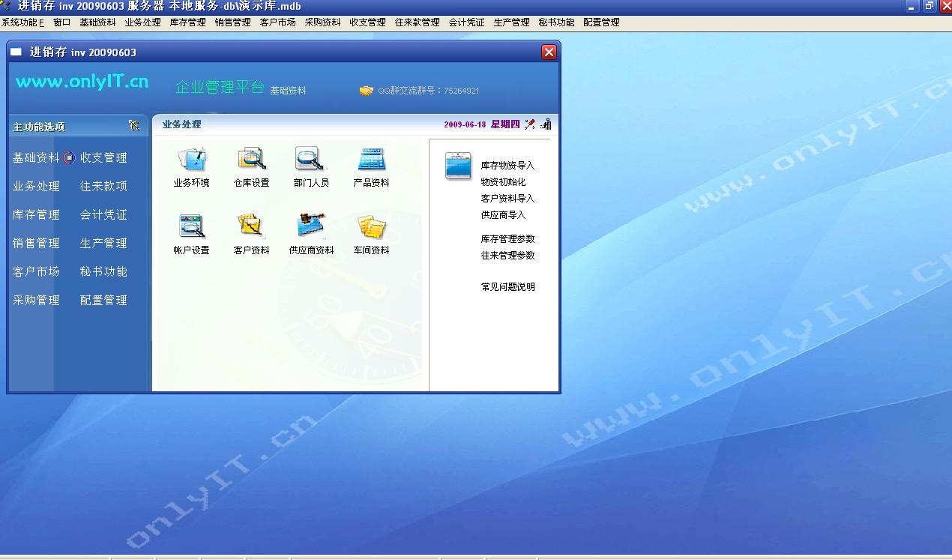Click the 常见问题说明 link
The width and height of the screenshot is (952, 560).
point(507,287)
